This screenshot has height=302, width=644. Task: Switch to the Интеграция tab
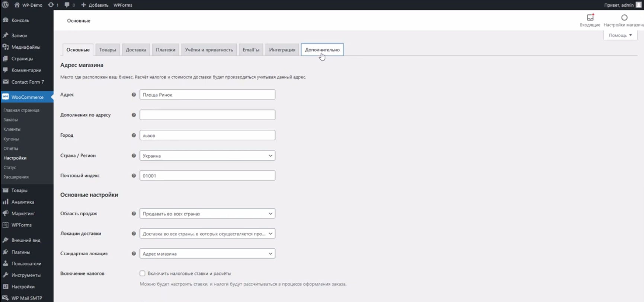click(x=282, y=50)
